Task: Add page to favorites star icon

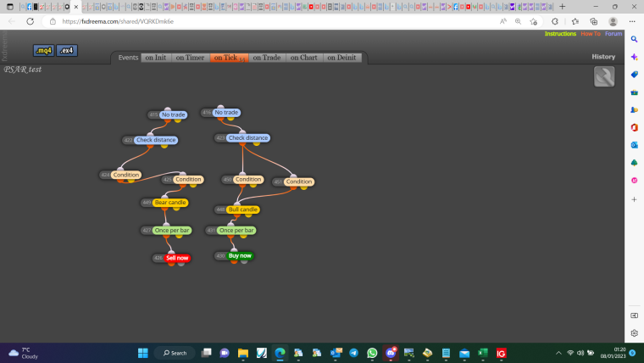Action: click(x=533, y=21)
